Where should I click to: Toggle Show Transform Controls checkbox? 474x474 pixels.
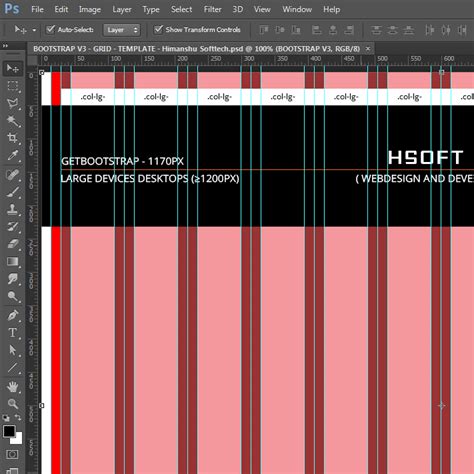pyautogui.click(x=158, y=29)
